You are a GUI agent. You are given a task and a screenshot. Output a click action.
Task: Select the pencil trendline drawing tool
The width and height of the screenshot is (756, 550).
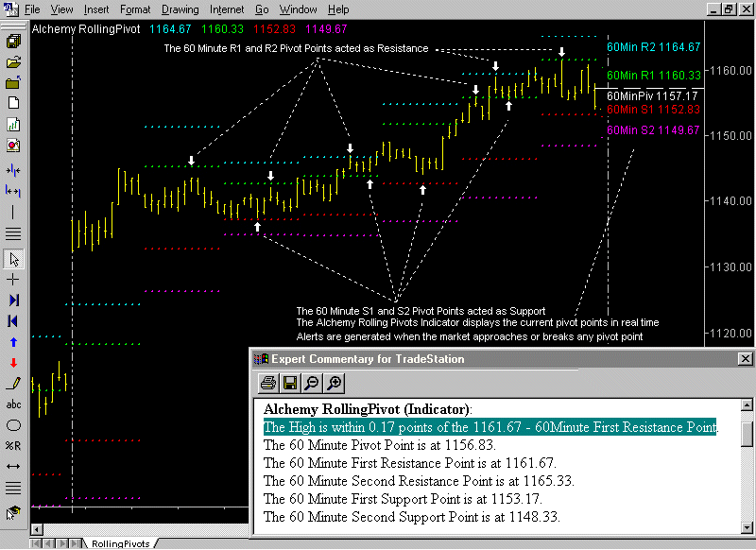(13, 384)
